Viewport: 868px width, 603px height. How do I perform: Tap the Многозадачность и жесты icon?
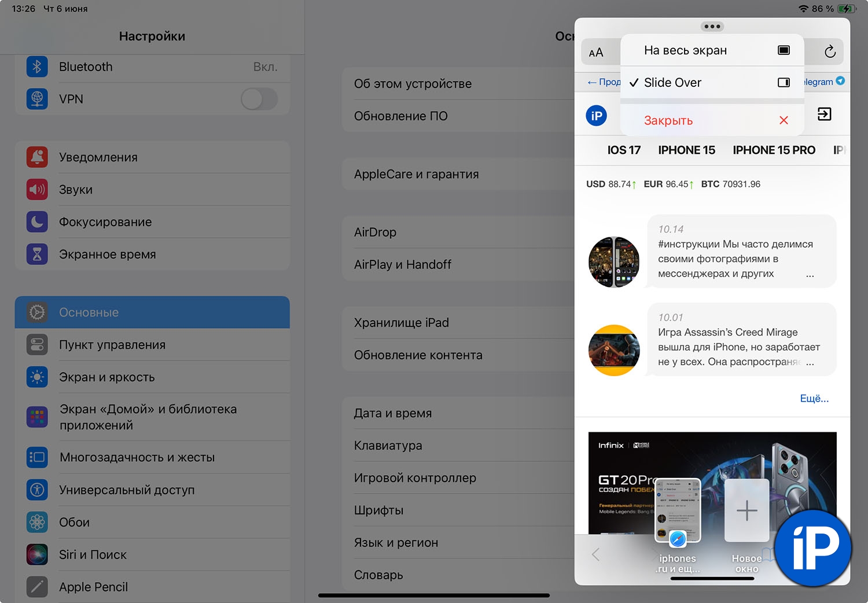(37, 457)
